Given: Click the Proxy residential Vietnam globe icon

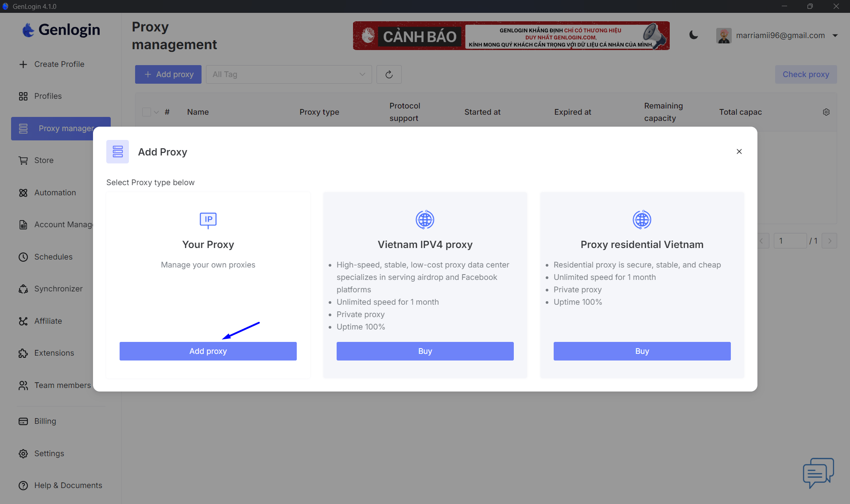Looking at the screenshot, I should 642,219.
